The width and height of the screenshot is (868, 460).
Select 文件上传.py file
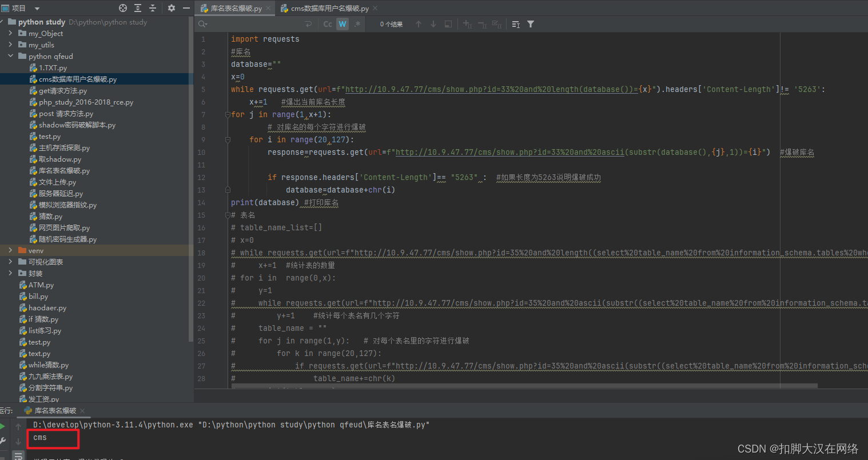click(57, 182)
